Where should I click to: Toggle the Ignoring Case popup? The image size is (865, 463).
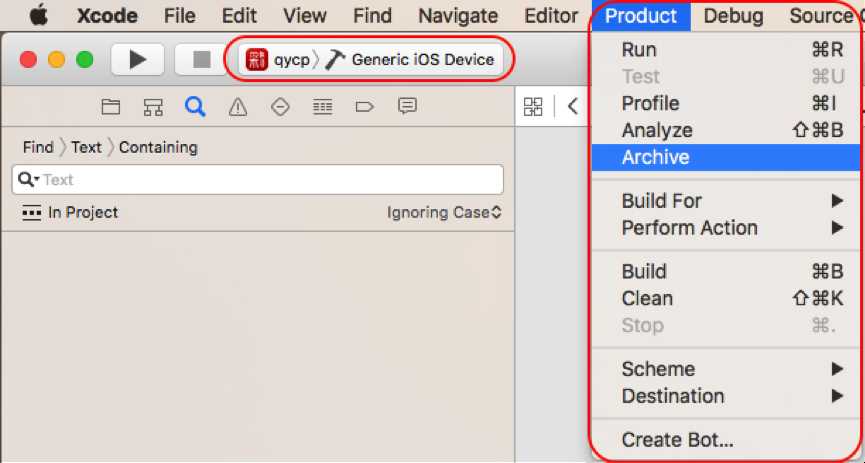[x=444, y=212]
